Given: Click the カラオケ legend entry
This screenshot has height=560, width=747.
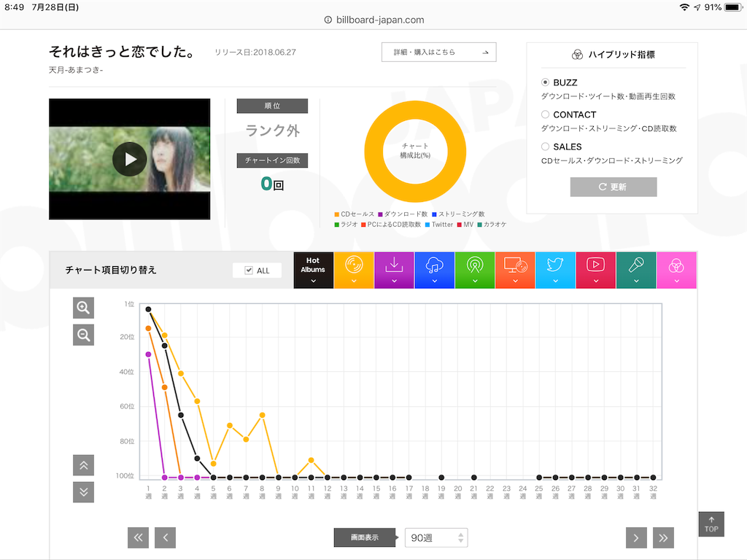Looking at the screenshot, I should 492,225.
